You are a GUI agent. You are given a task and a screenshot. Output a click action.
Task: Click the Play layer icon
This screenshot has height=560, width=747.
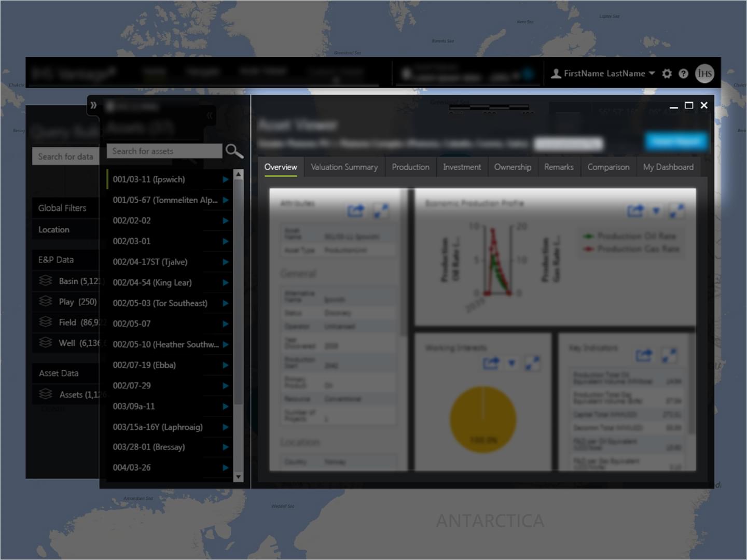[46, 301]
